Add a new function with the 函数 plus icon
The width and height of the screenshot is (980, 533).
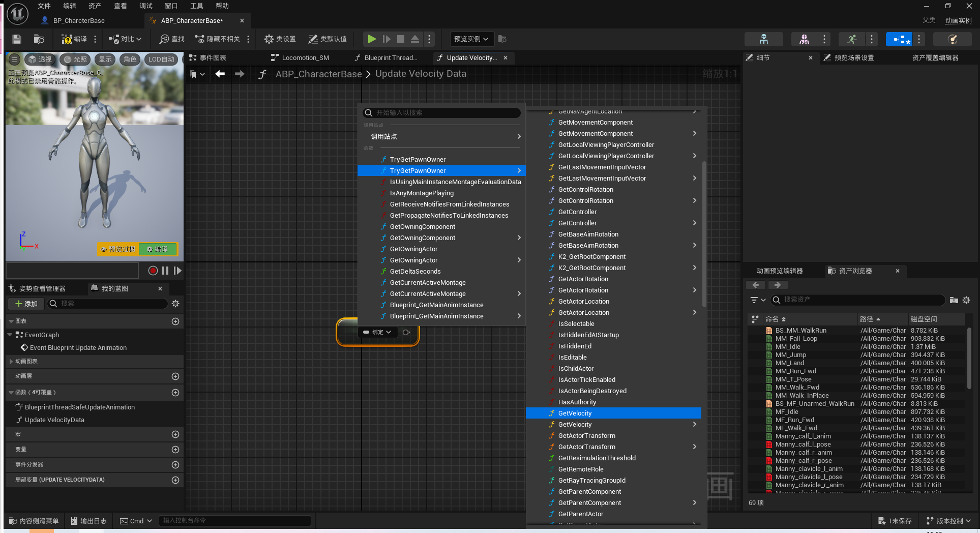point(175,393)
